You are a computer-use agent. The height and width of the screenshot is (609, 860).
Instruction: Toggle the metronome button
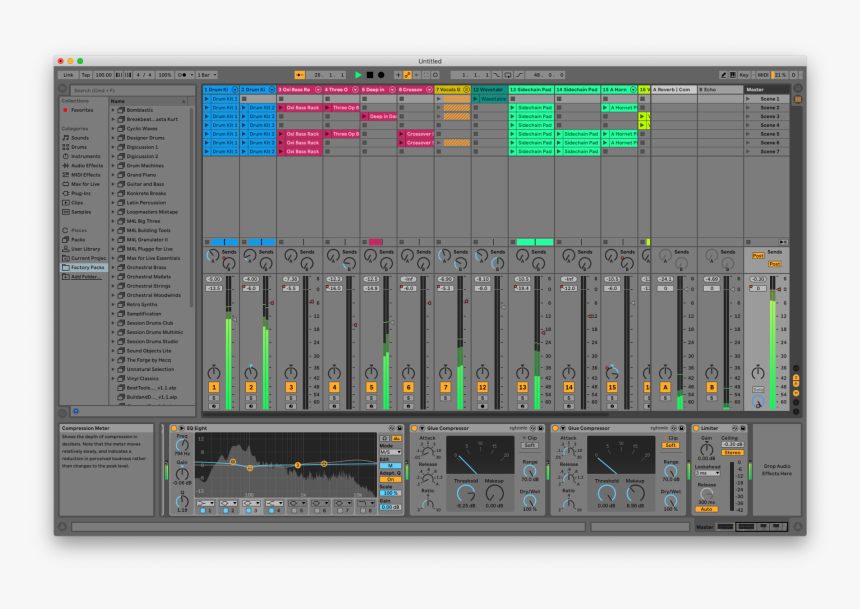coord(184,75)
